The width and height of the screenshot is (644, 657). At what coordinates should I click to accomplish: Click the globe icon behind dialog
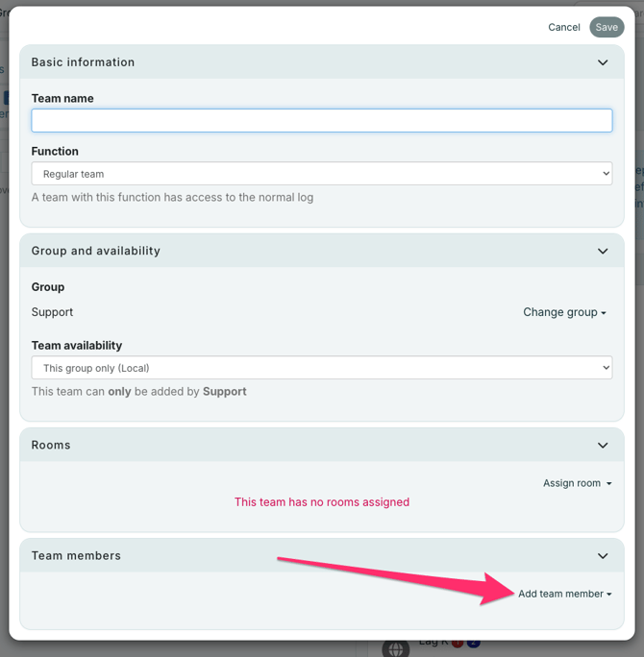pyautogui.click(x=396, y=647)
